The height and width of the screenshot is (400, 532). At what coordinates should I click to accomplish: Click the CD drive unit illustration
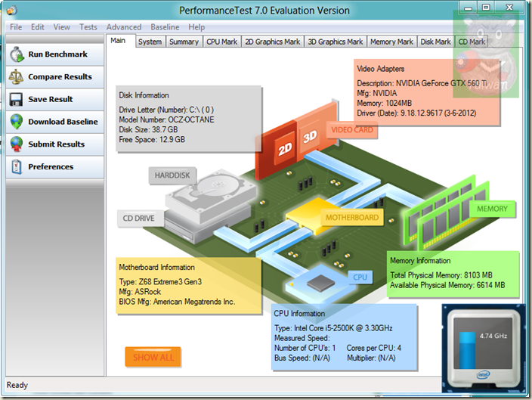[207, 226]
